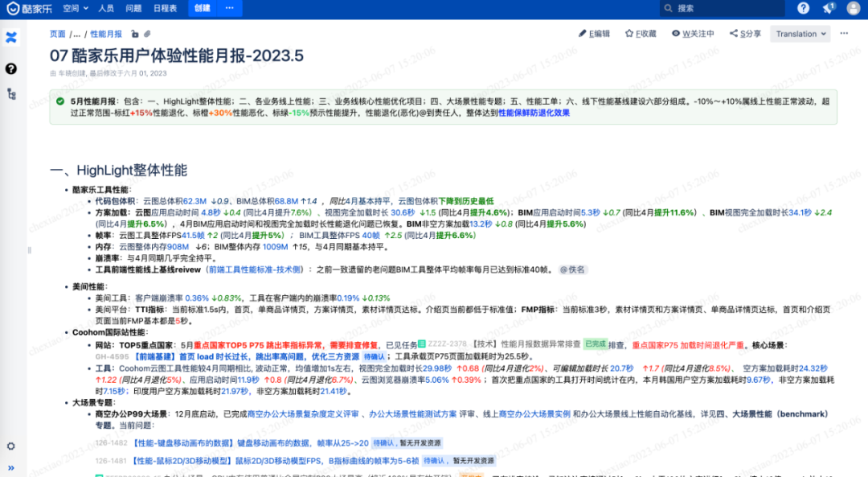
Task: Click the 酷家乐 logo in the header
Action: [29, 8]
